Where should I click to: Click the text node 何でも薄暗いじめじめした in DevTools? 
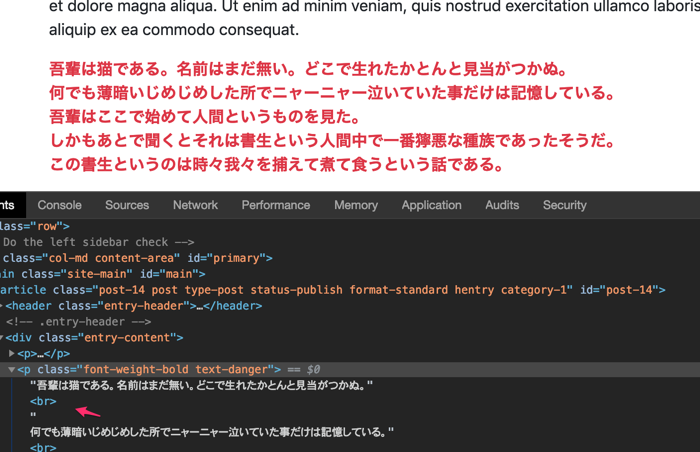pyautogui.click(x=212, y=432)
